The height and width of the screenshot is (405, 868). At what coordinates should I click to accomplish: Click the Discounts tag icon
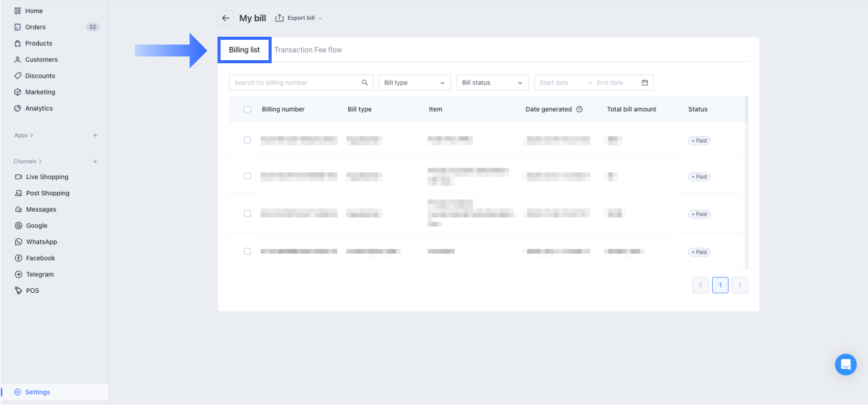click(17, 76)
